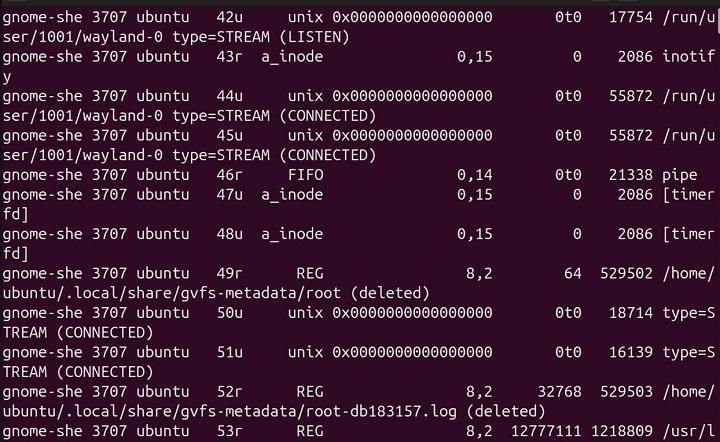The image size is (720, 442).
Task: Click the node number 21338
Action: [x=627, y=174]
